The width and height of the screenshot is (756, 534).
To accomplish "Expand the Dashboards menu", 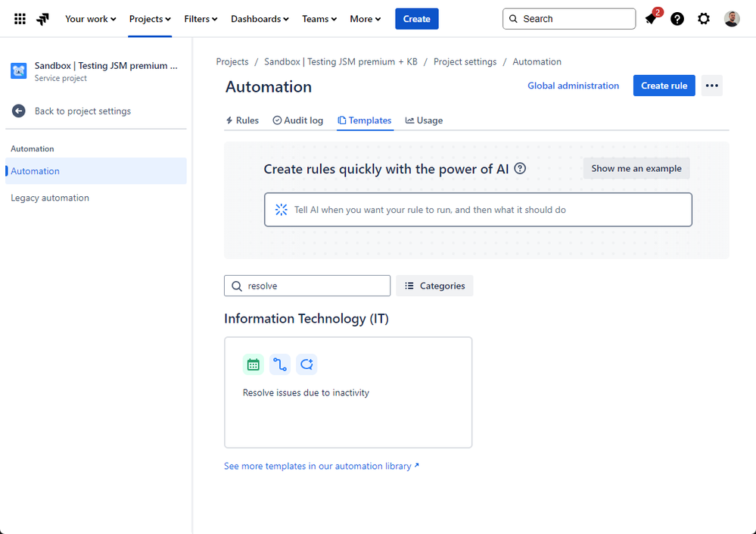I will (260, 19).
